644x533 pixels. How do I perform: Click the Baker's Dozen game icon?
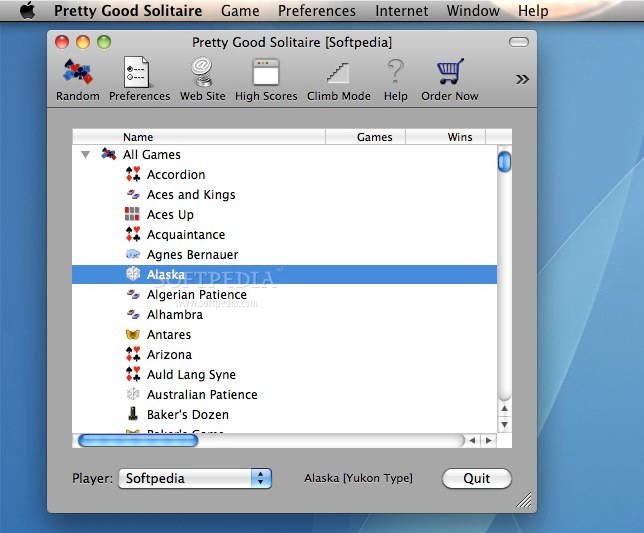(x=133, y=414)
